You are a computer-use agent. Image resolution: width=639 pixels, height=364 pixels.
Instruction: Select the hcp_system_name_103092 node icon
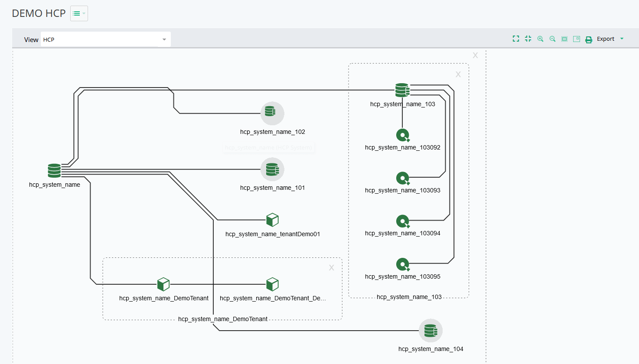click(403, 135)
